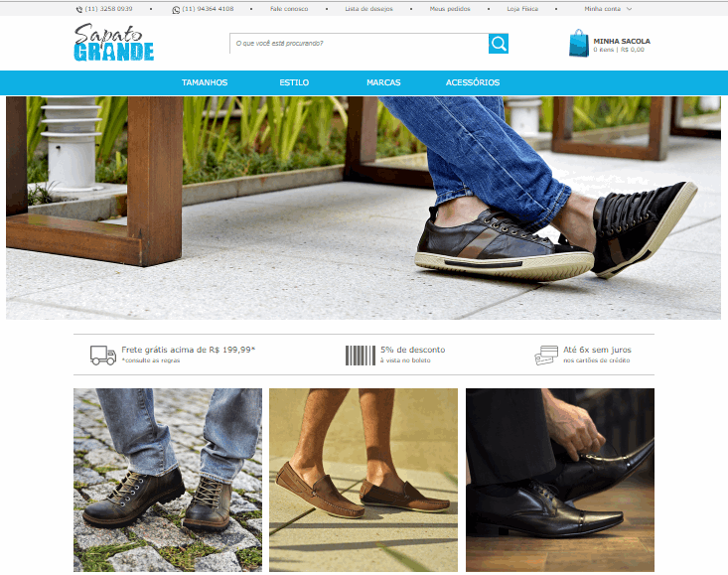This screenshot has width=728, height=575.
Task: Go to Meus pedidos
Action: tap(450, 9)
